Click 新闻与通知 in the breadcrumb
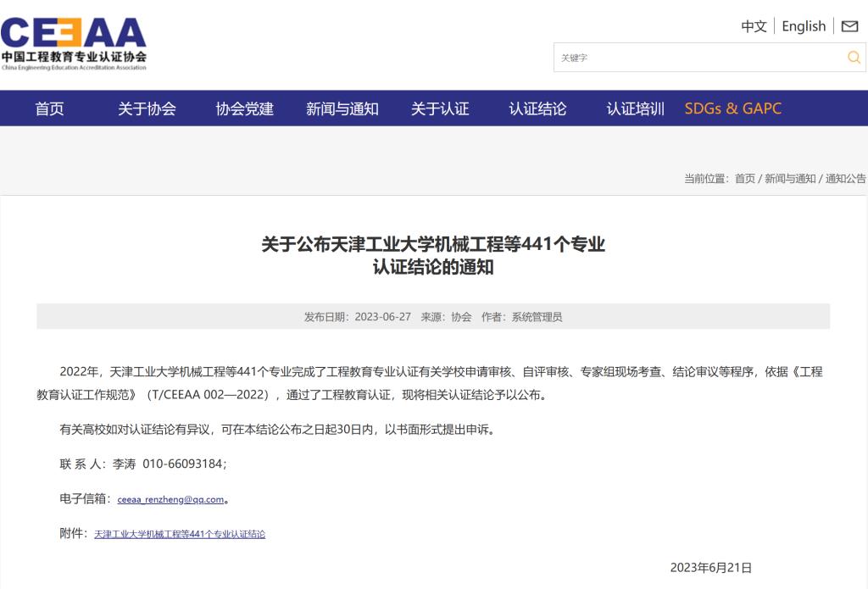Image resolution: width=868 pixels, height=589 pixels. pyautogui.click(x=790, y=179)
